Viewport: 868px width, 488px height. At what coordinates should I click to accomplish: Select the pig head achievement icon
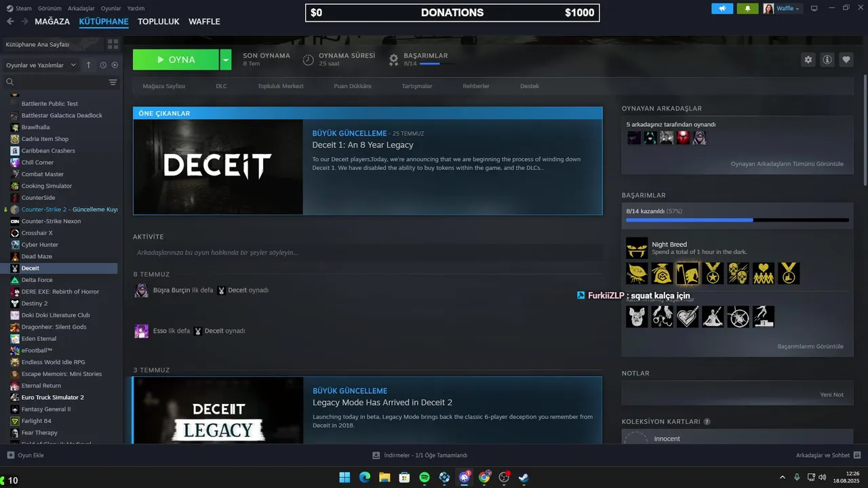637,317
